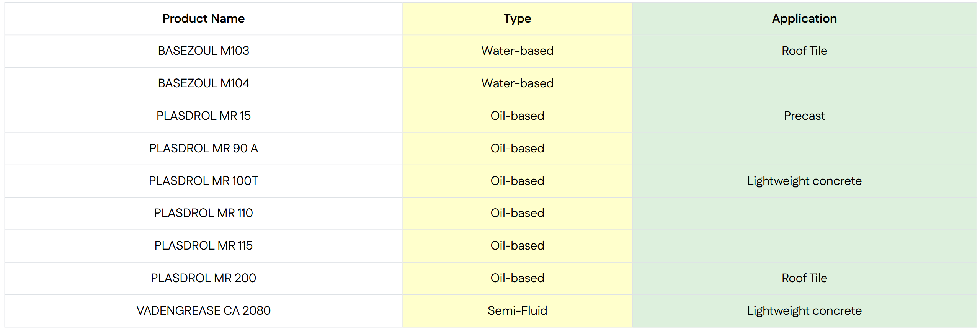
Task: Select the PLASDROL MR 110 cell
Action: 203,213
